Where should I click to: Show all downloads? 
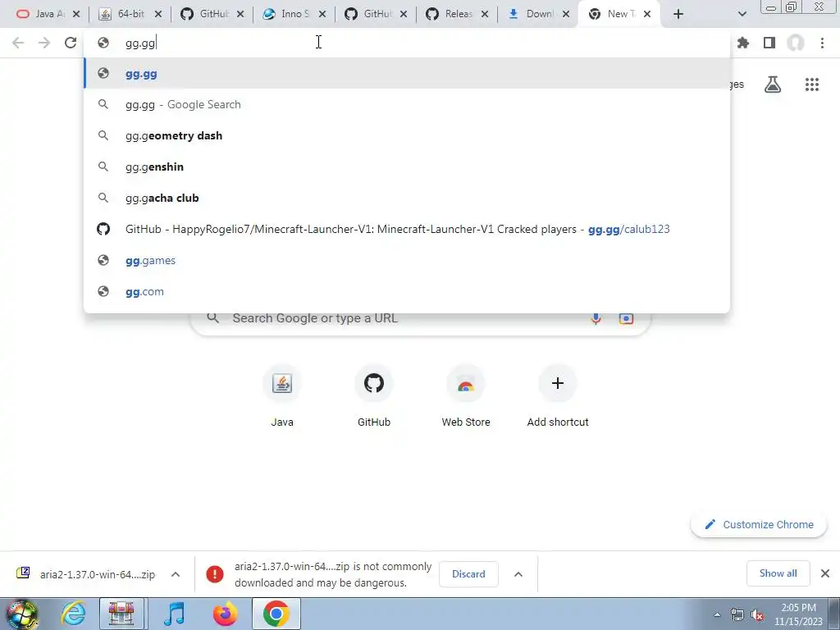tap(778, 573)
